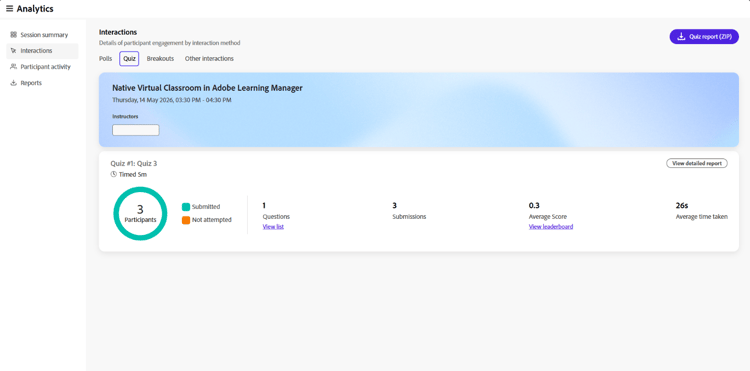Click the clock icon beside Timed 5m
Screen dimensions: 750x371
point(114,175)
